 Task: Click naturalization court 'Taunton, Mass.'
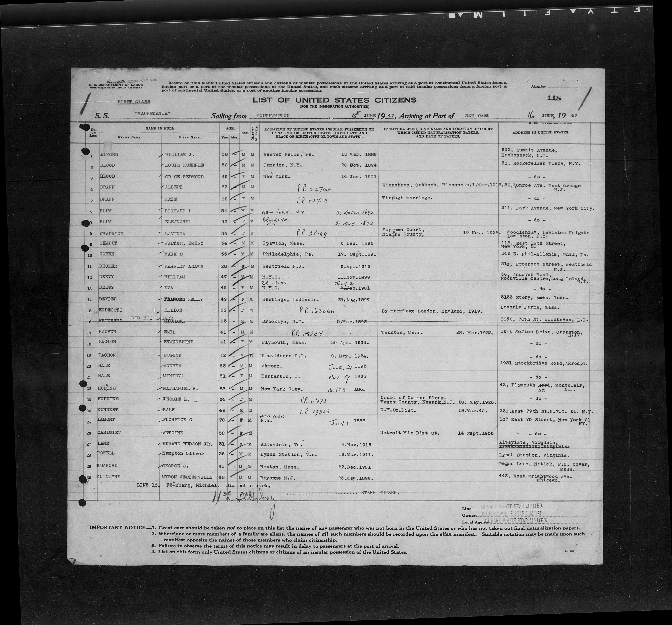[x=402, y=332]
